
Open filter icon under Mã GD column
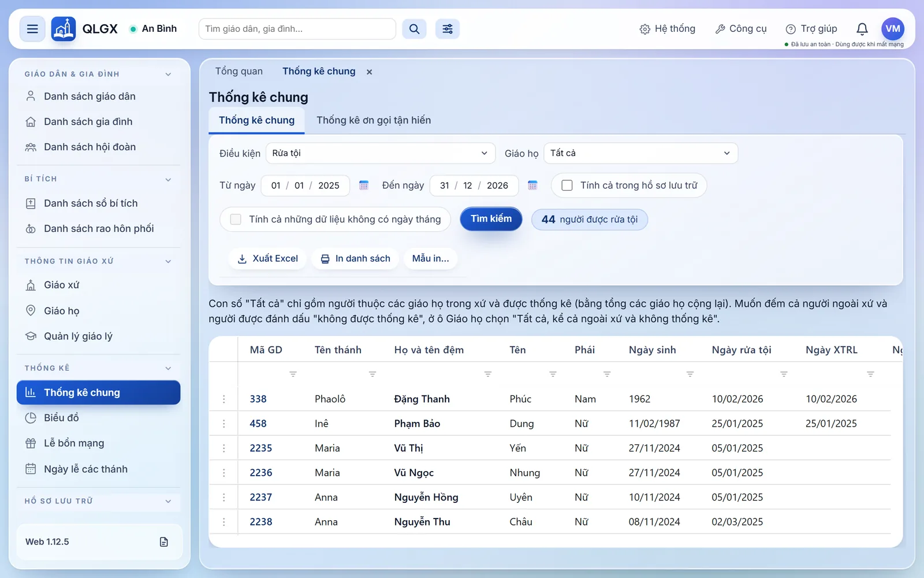pyautogui.click(x=293, y=374)
